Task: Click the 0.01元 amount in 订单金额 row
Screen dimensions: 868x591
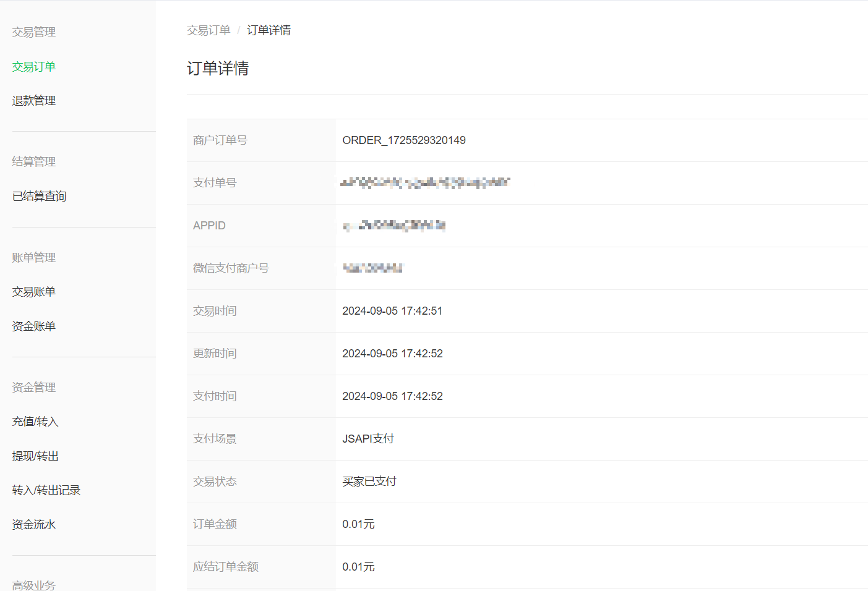Action: click(x=358, y=524)
